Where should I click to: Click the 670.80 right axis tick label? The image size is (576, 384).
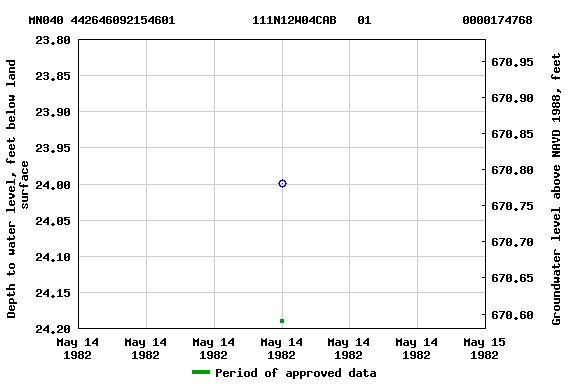512,171
